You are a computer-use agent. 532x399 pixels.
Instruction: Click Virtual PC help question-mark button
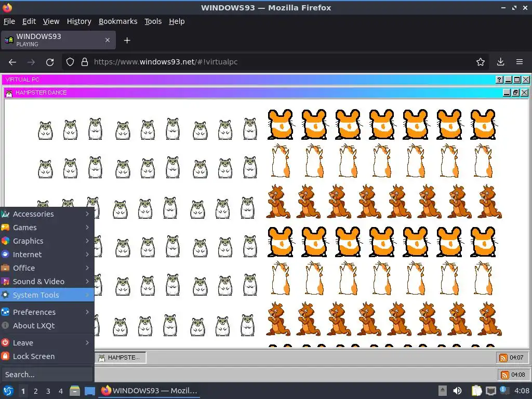pos(499,79)
